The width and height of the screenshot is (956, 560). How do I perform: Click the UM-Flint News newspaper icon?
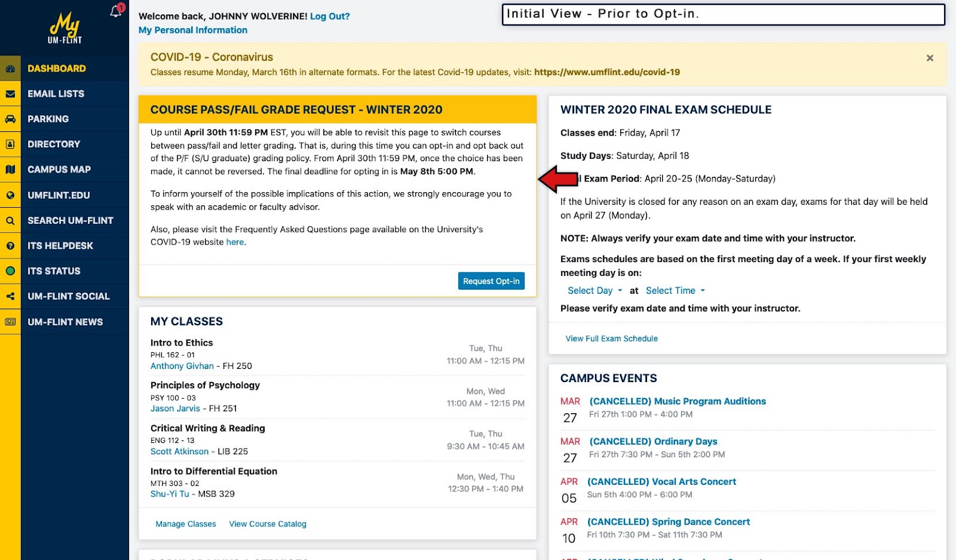coord(10,322)
